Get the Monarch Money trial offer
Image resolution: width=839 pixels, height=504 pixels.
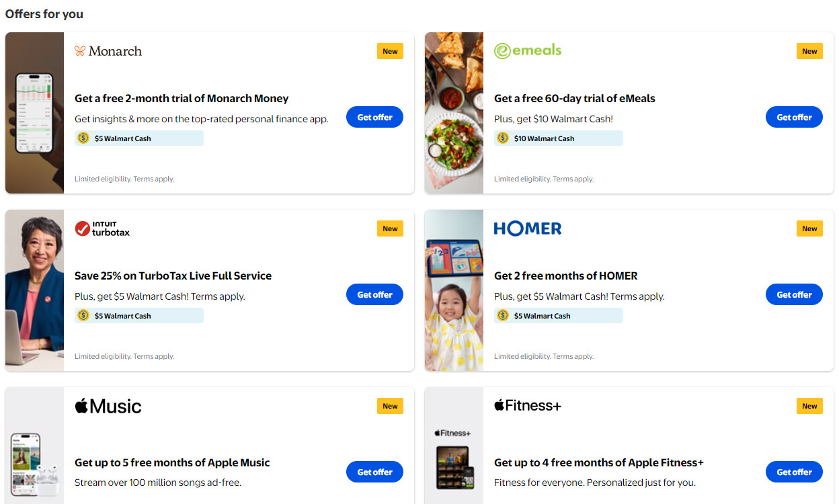coord(374,117)
